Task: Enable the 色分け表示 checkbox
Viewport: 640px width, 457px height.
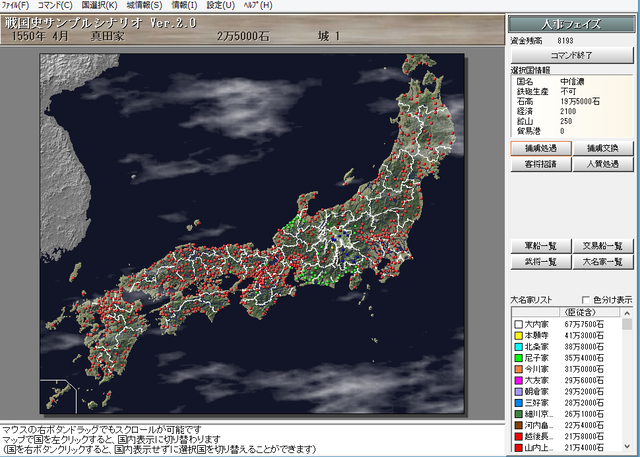Action: [585, 299]
